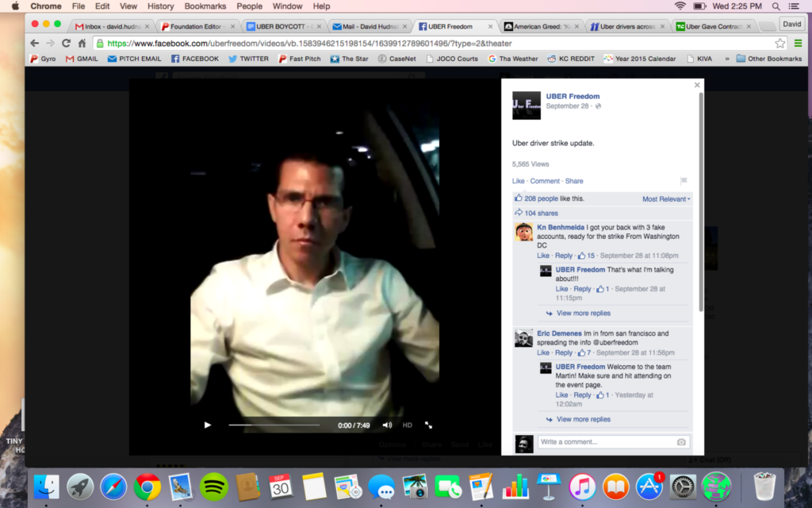
Task: Open the David profile button in Chrome
Action: click(x=792, y=25)
